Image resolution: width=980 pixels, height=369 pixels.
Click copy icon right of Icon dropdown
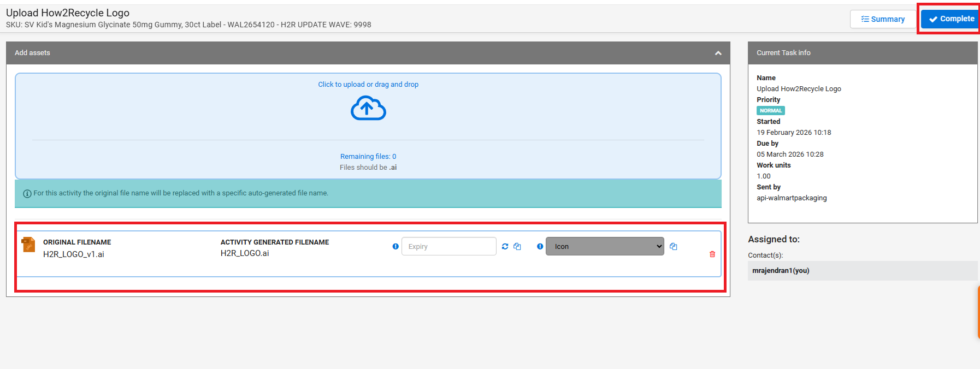[x=674, y=247]
